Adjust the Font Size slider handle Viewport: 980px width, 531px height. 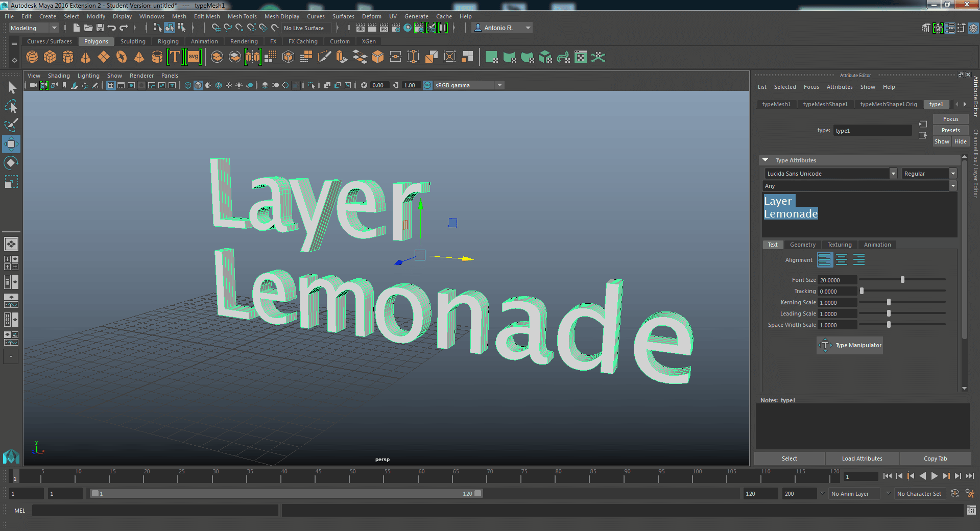click(902, 280)
